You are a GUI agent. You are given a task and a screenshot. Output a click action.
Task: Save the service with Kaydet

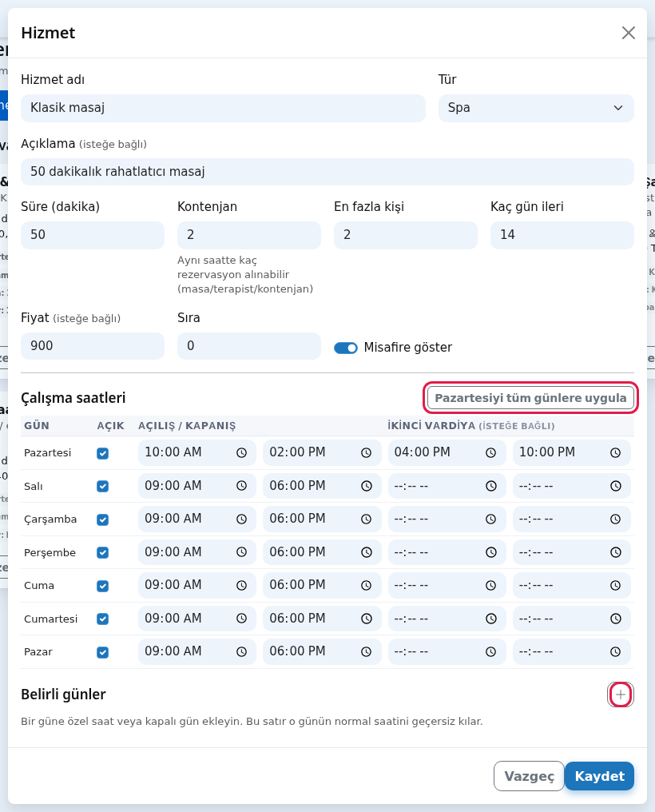tap(599, 776)
